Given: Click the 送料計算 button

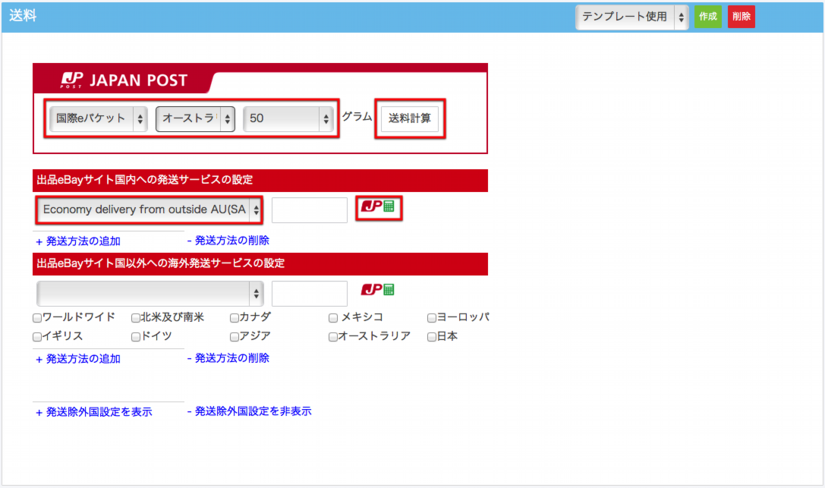Looking at the screenshot, I should point(409,118).
